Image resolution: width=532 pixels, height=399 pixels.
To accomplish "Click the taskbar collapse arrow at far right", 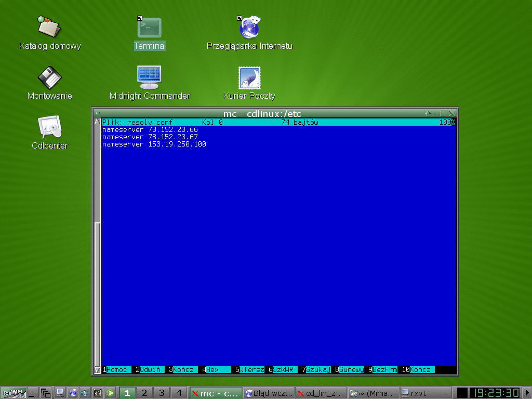I will pos(527,393).
